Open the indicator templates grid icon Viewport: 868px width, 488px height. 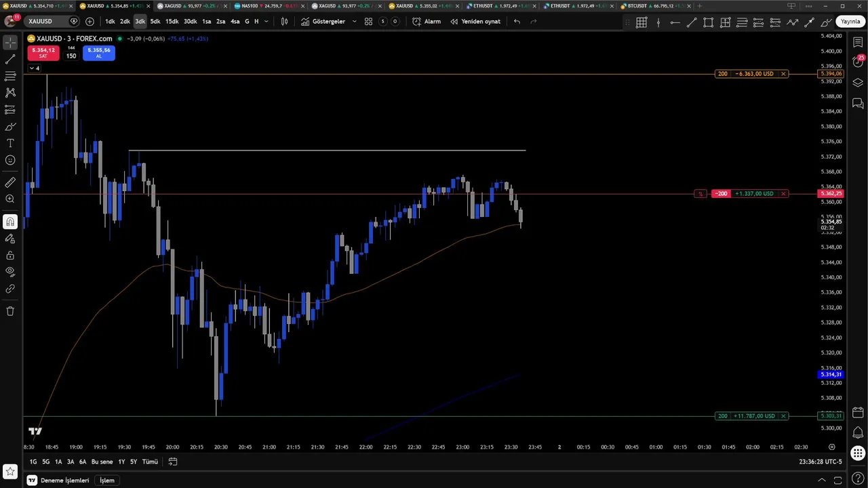[x=368, y=22]
